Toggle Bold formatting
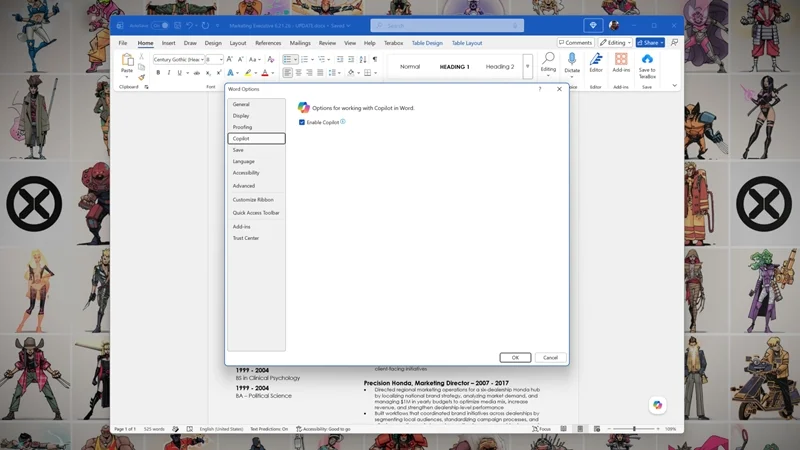The width and height of the screenshot is (800, 450). pos(158,73)
